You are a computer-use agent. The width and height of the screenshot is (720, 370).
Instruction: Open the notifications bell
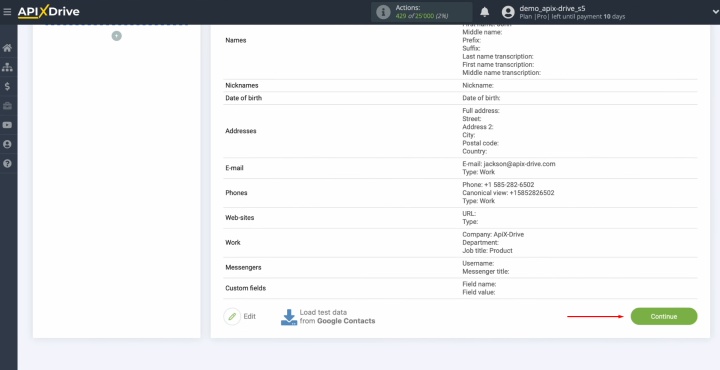pos(484,12)
